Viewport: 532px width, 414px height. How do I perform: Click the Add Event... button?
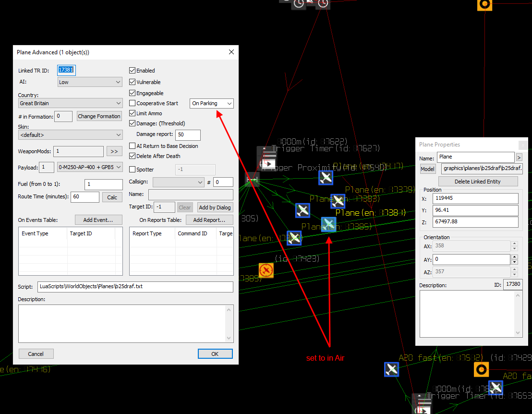[x=98, y=220]
